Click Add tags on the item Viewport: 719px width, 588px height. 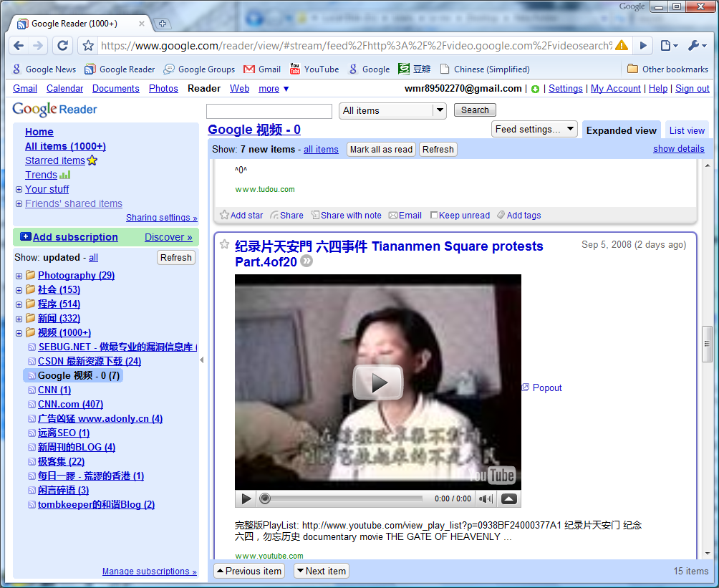click(519, 215)
